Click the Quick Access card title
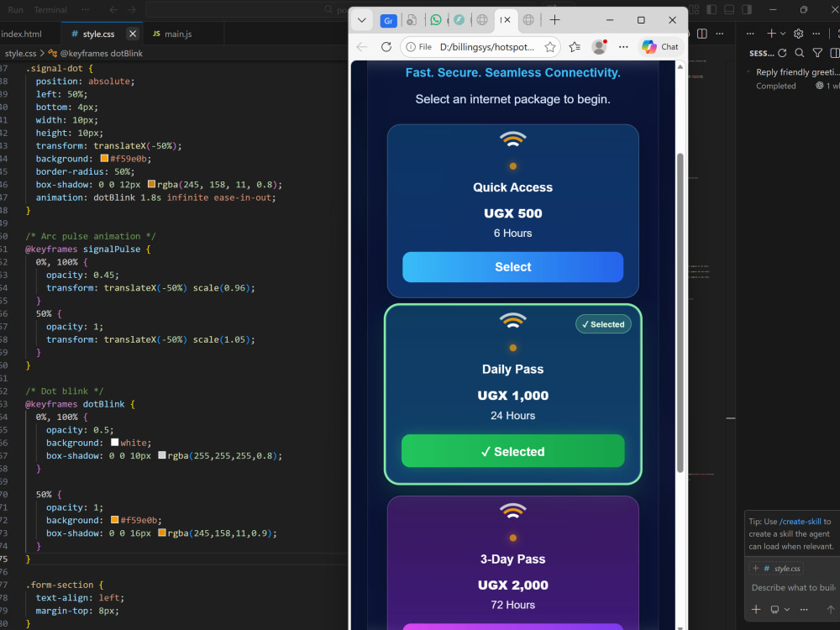Viewport: 840px width, 630px height. pyautogui.click(x=512, y=187)
